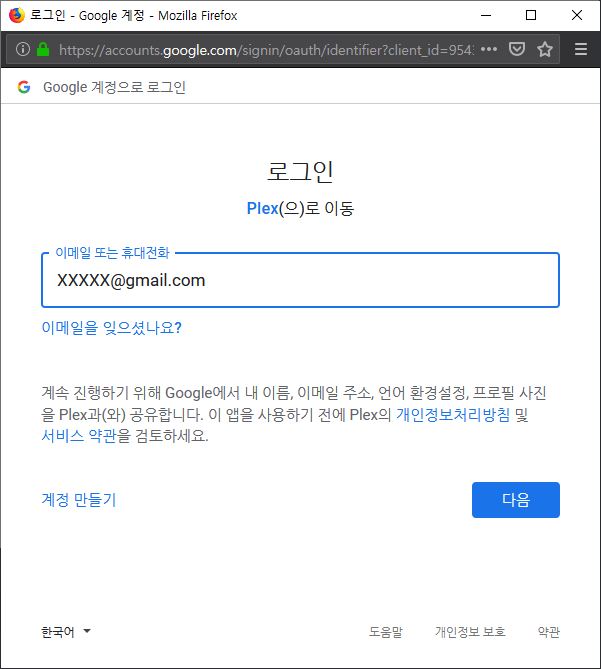Click the site information icon in address bar
The width and height of the screenshot is (601, 669).
(23, 49)
